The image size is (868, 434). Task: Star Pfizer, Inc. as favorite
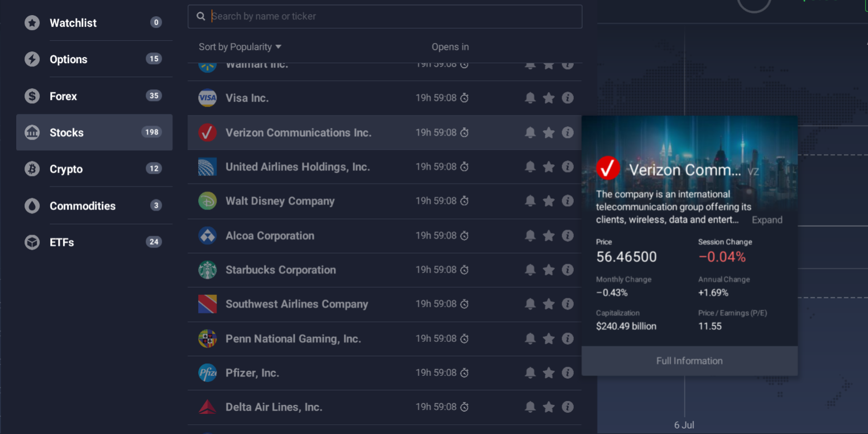(549, 373)
